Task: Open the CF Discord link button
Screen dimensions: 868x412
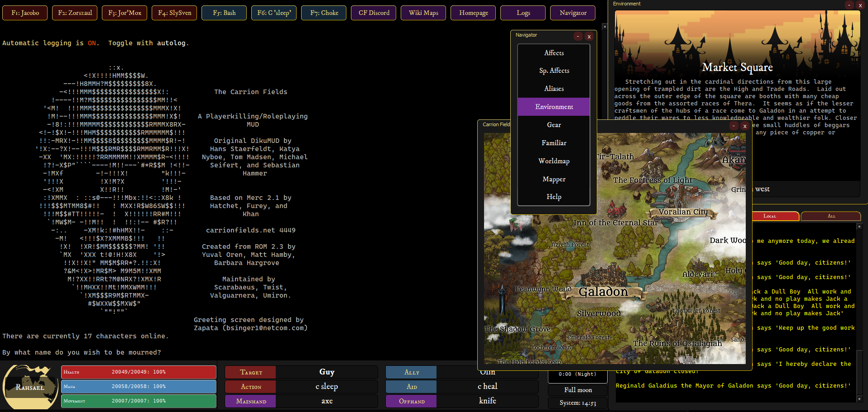Action: click(x=374, y=13)
